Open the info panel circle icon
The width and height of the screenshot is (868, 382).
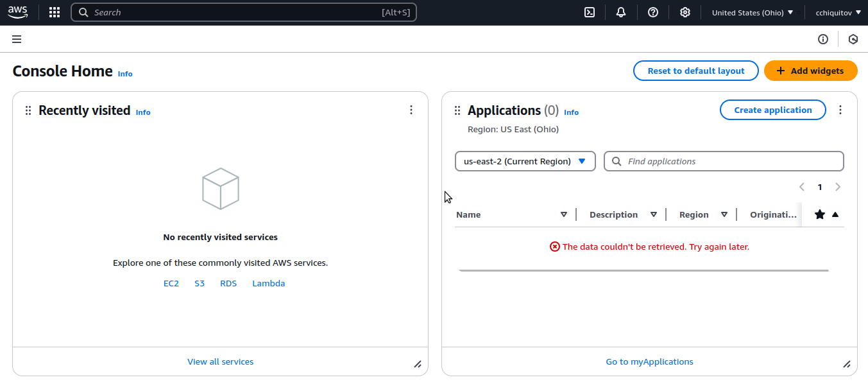(x=823, y=39)
